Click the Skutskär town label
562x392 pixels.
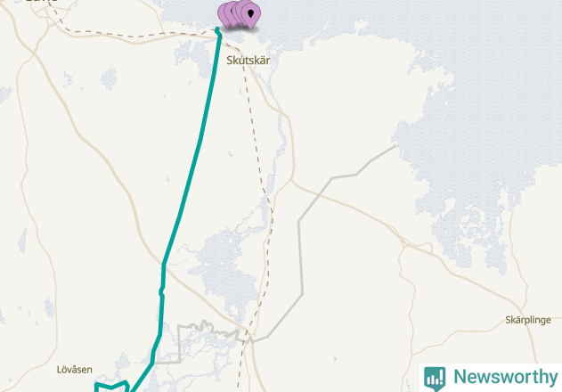click(x=248, y=61)
